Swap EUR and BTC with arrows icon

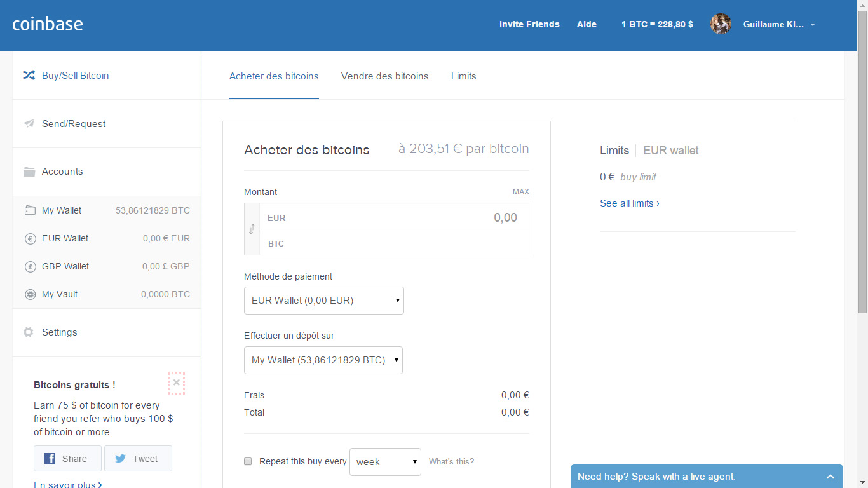pyautogui.click(x=252, y=229)
